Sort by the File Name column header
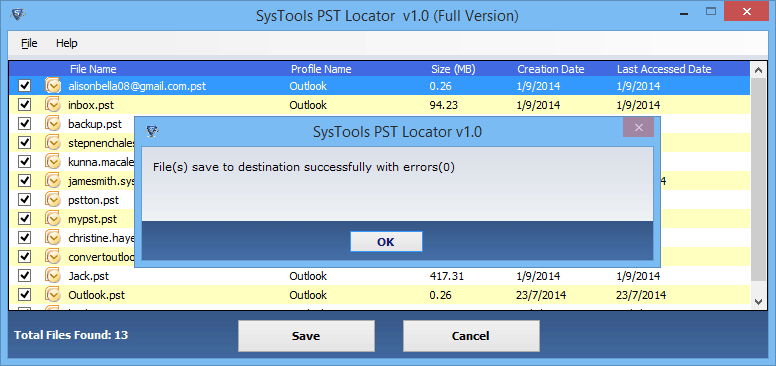This screenshot has height=366, width=776. point(93,69)
